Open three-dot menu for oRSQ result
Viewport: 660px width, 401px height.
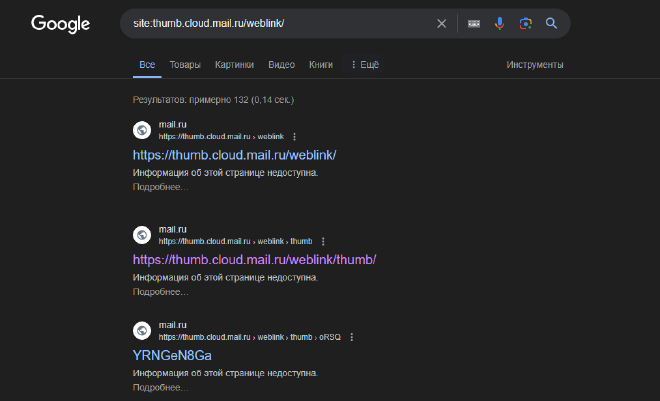pos(351,337)
